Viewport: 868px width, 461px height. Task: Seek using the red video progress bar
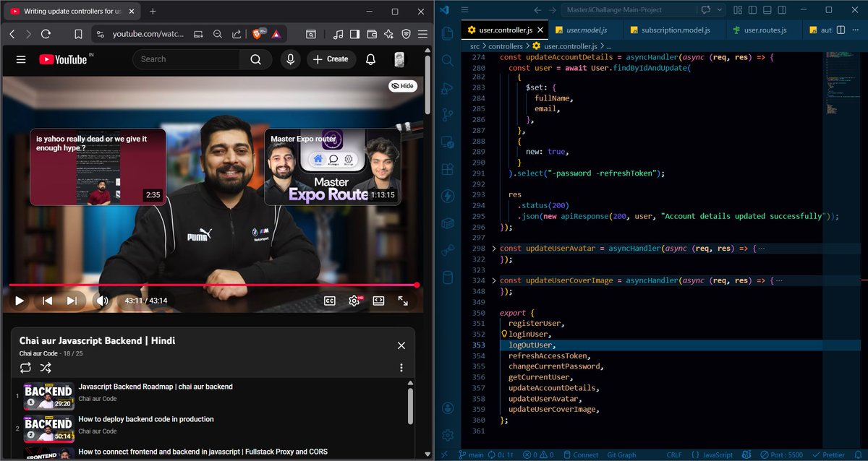[213, 285]
